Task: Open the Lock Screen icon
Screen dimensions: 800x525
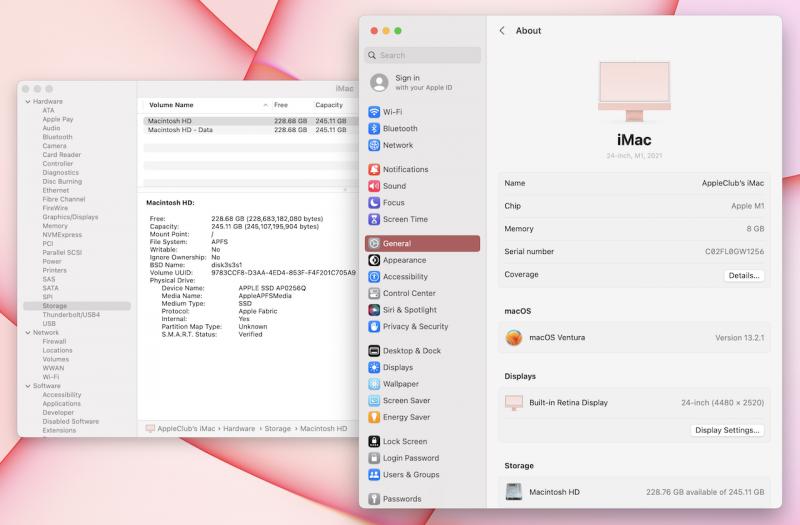Action: click(x=374, y=441)
